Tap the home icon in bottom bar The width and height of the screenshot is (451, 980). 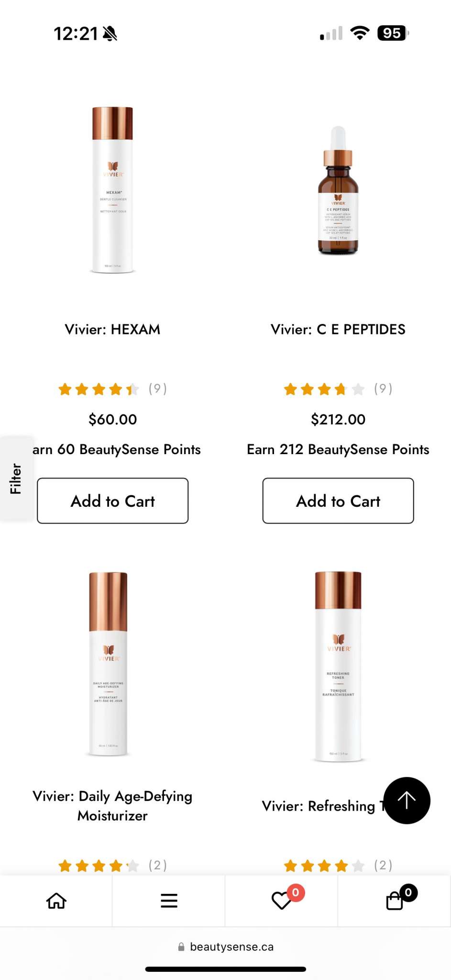(x=56, y=901)
